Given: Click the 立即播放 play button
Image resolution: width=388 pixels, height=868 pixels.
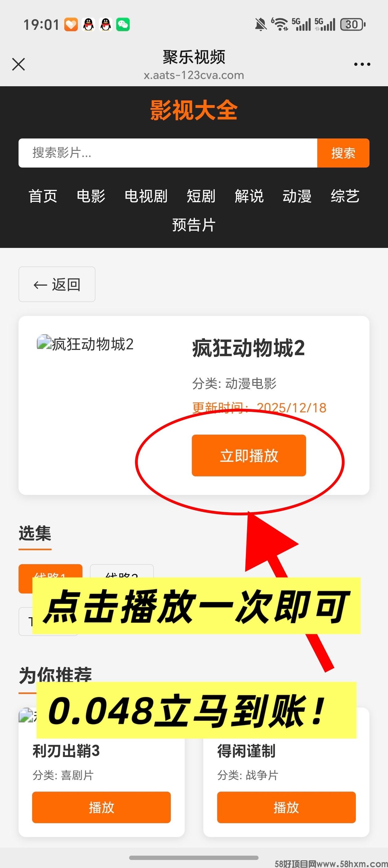Looking at the screenshot, I should (x=249, y=456).
